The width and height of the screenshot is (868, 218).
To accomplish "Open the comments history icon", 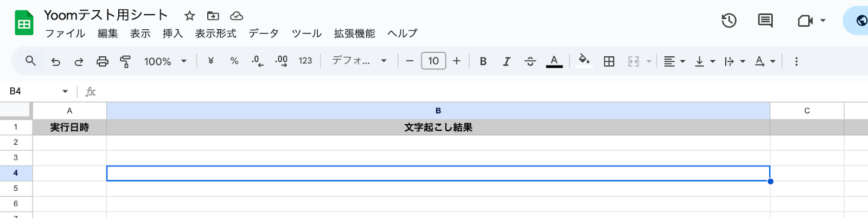I will 765,21.
